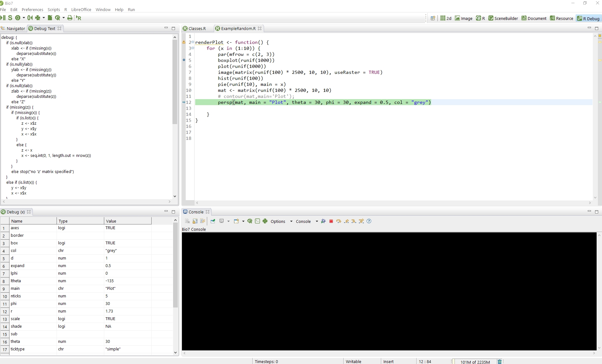Click the run R script (play R) icon
Viewport: 602px width, 364px height.
coord(78,18)
